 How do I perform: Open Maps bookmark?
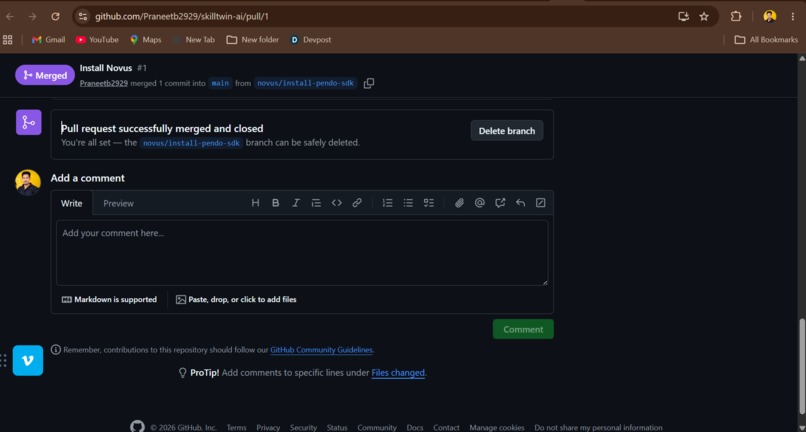point(145,40)
